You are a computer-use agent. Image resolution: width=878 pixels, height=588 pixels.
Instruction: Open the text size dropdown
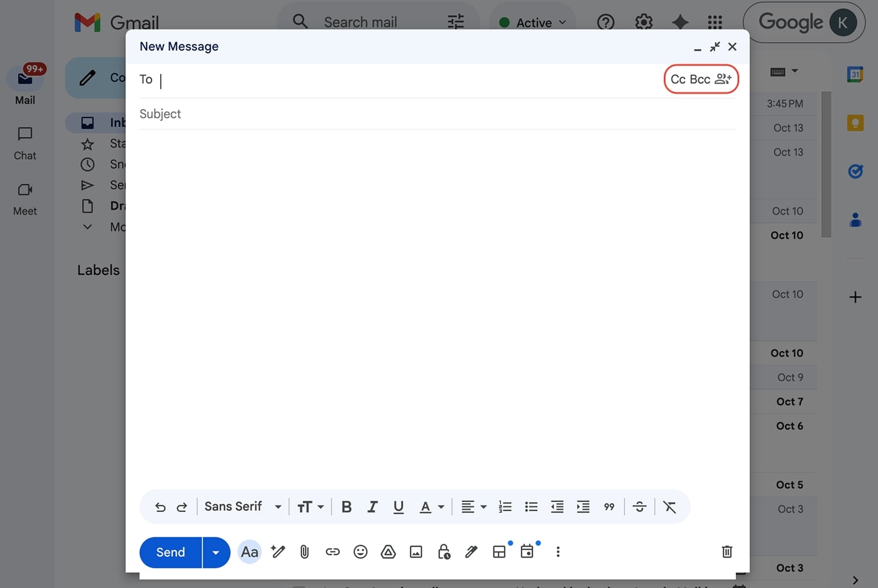click(x=310, y=507)
